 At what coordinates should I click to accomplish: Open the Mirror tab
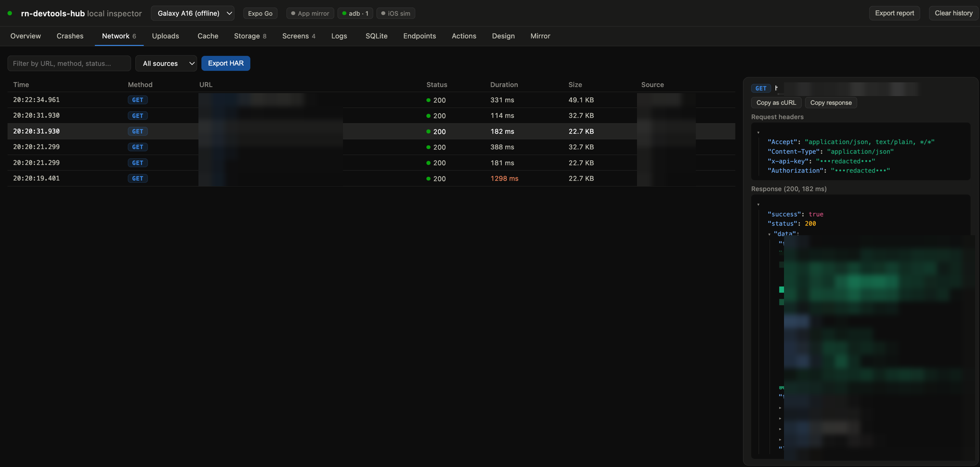pos(540,36)
